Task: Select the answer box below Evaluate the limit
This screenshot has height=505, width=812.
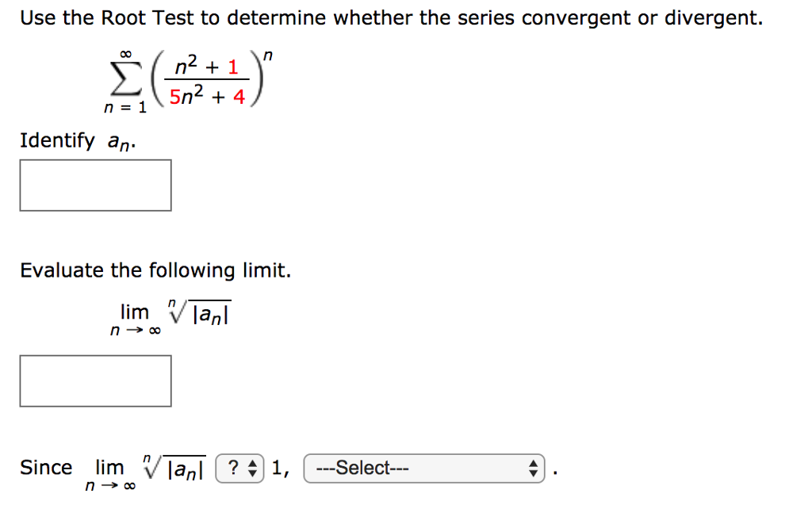Action: point(95,381)
